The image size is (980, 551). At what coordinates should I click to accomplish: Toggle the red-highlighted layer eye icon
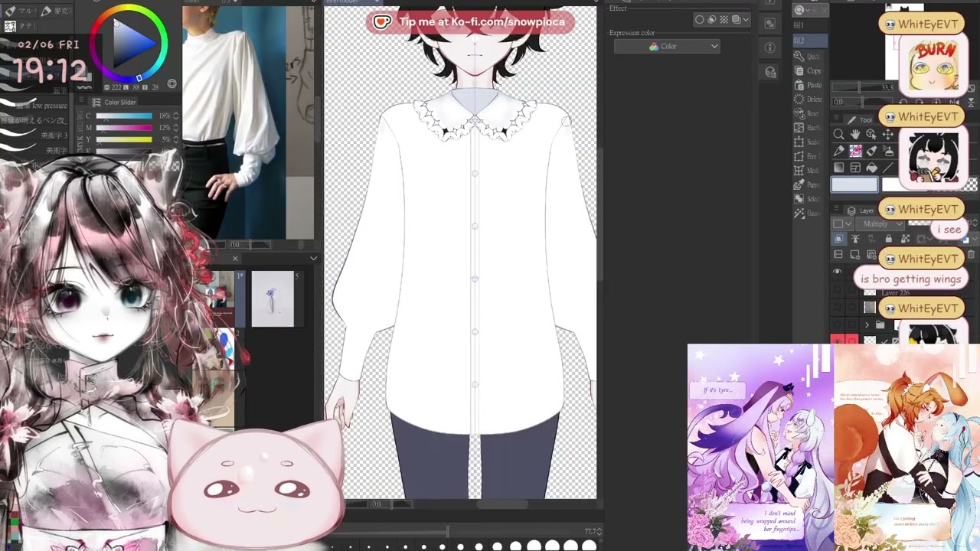(x=837, y=340)
